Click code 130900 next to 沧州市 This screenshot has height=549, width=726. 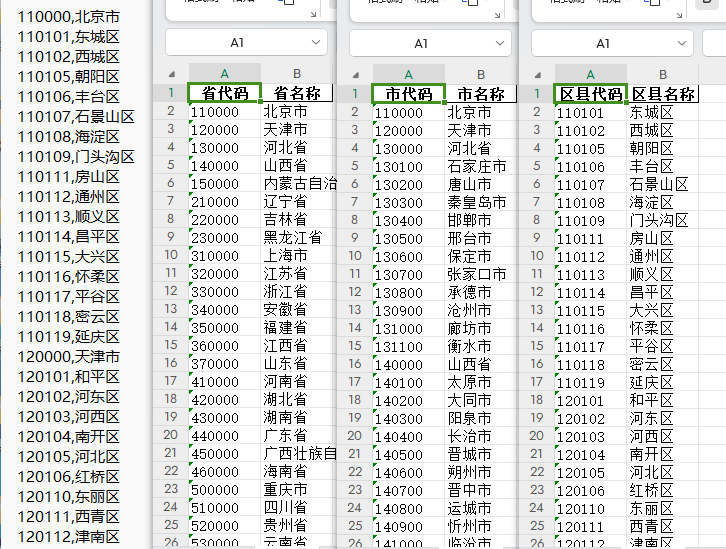pos(408,311)
